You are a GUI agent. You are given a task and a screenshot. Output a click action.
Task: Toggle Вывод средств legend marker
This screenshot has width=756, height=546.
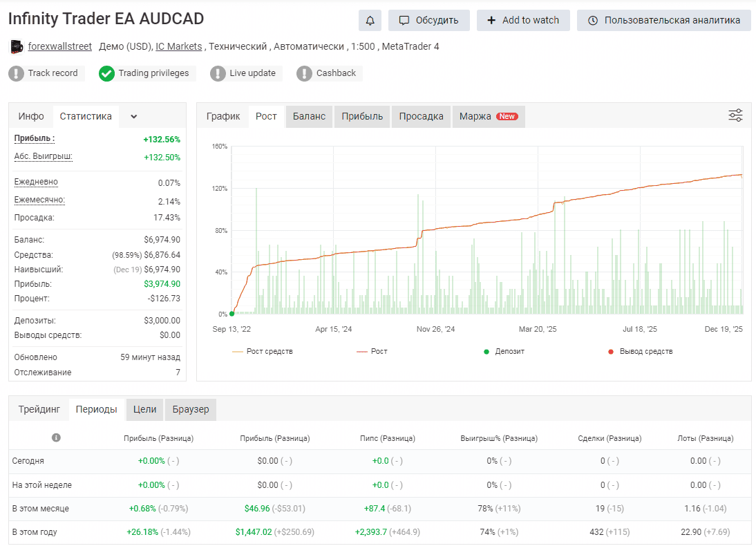tap(641, 351)
